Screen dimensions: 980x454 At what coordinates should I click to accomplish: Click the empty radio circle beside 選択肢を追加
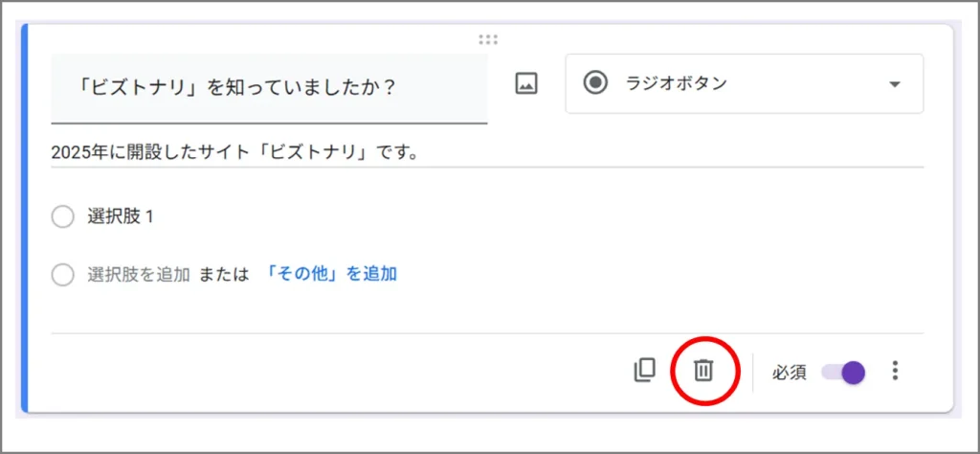click(x=62, y=275)
